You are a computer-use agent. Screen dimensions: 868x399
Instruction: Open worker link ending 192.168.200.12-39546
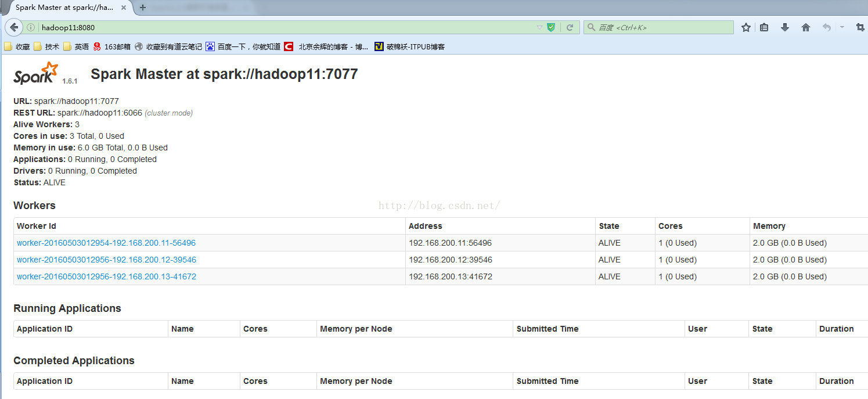[x=106, y=260]
